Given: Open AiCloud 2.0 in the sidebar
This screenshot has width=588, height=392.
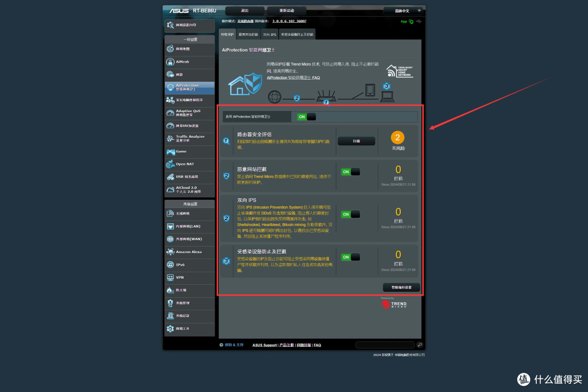Looking at the screenshot, I should [x=189, y=190].
